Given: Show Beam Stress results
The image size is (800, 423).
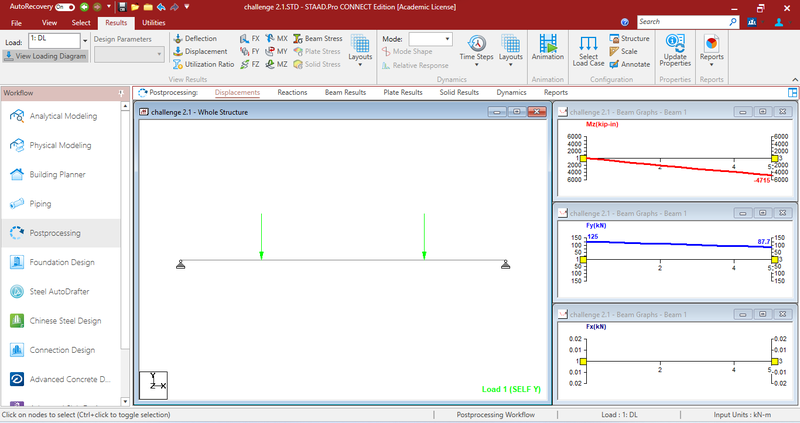Looking at the screenshot, I should [x=318, y=39].
